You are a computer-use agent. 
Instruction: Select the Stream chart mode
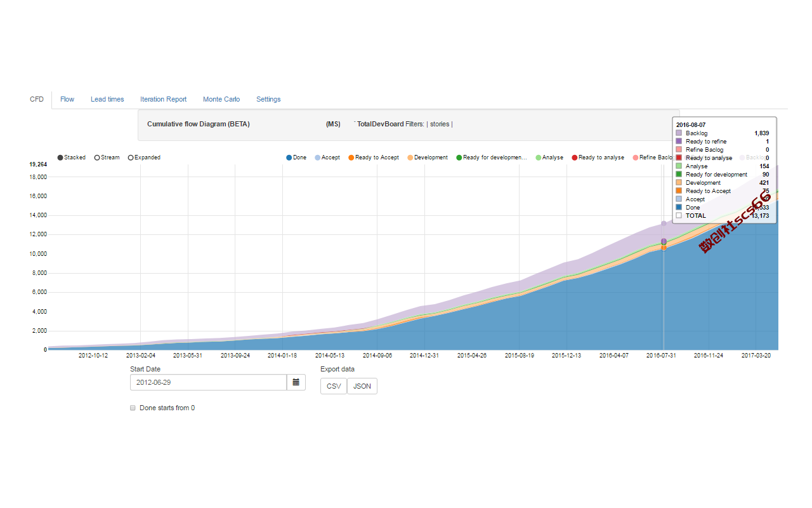pos(107,157)
